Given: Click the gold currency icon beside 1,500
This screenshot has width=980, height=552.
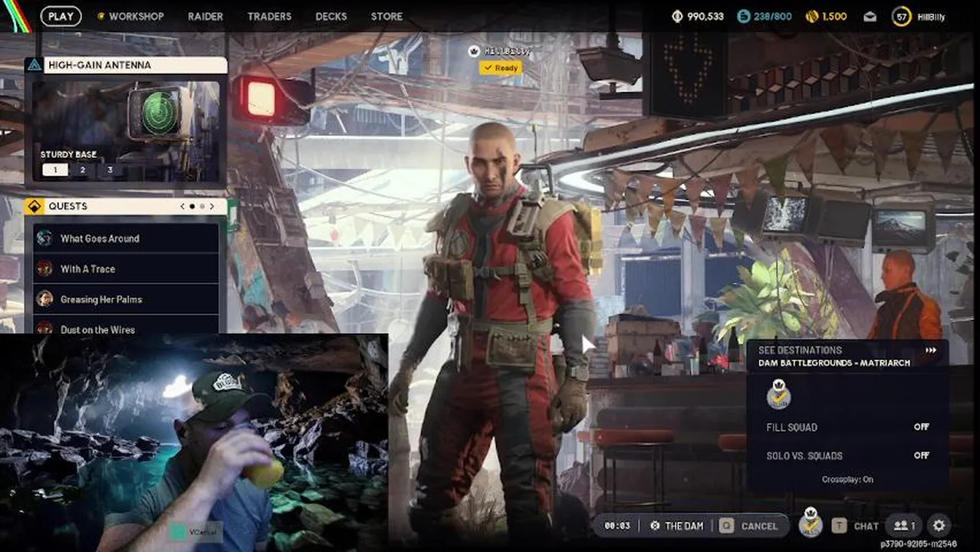Looking at the screenshot, I should (x=812, y=16).
